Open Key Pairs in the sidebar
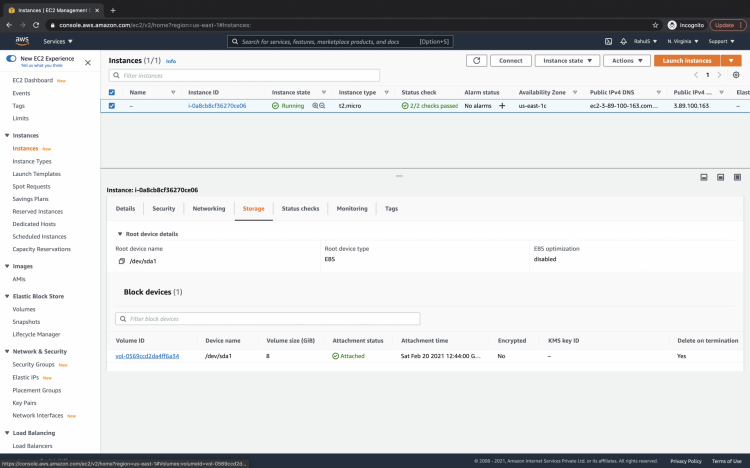Image resolution: width=750 pixels, height=468 pixels. click(24, 403)
